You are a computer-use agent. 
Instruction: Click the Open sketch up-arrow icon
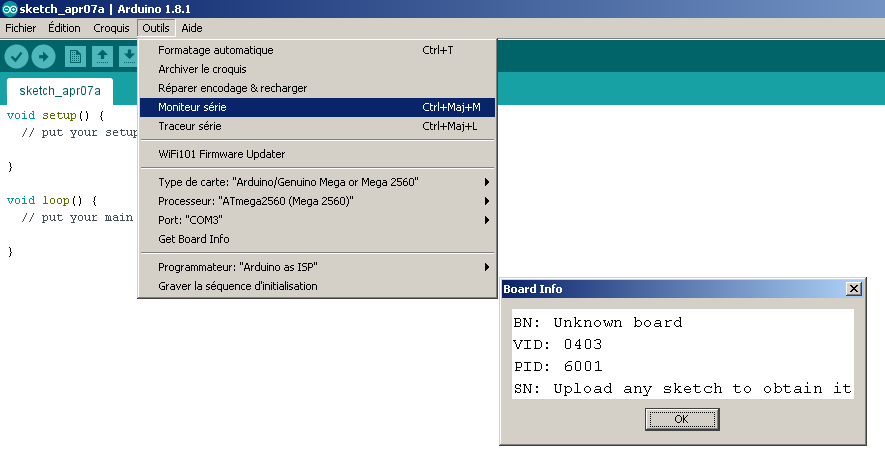102,56
